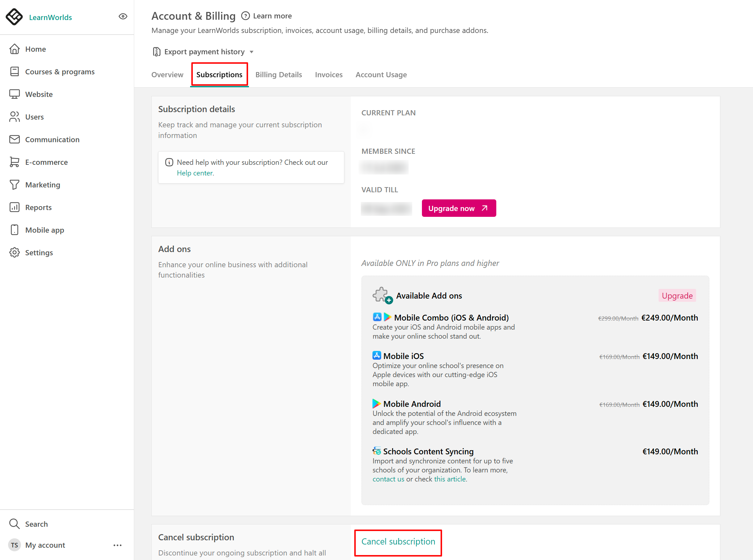Go to the Website section
This screenshot has height=560, width=753.
(39, 94)
